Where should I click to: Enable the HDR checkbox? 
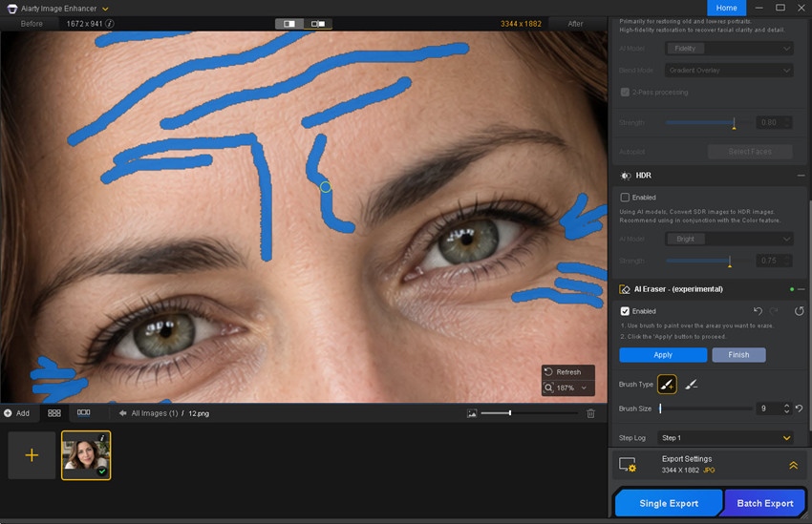tap(625, 198)
